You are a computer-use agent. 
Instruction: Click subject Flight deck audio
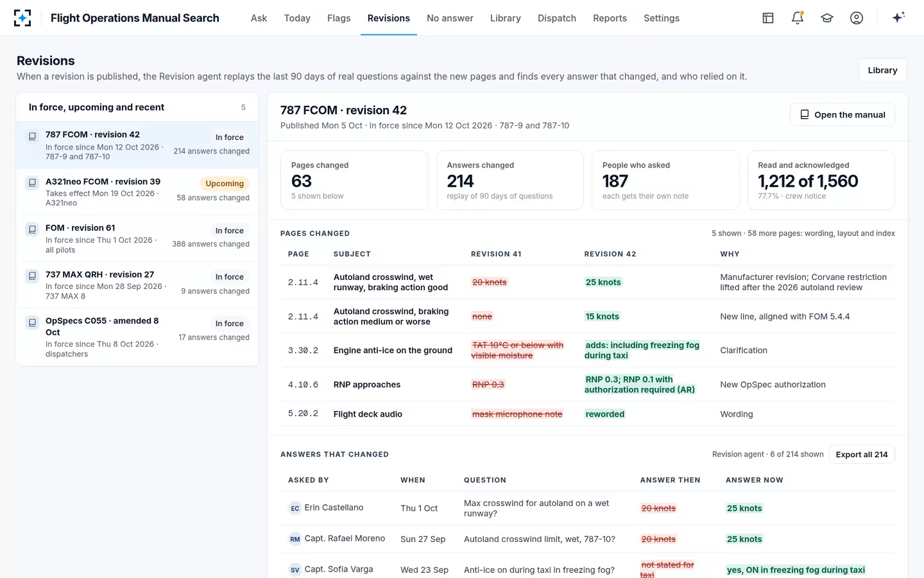click(368, 414)
